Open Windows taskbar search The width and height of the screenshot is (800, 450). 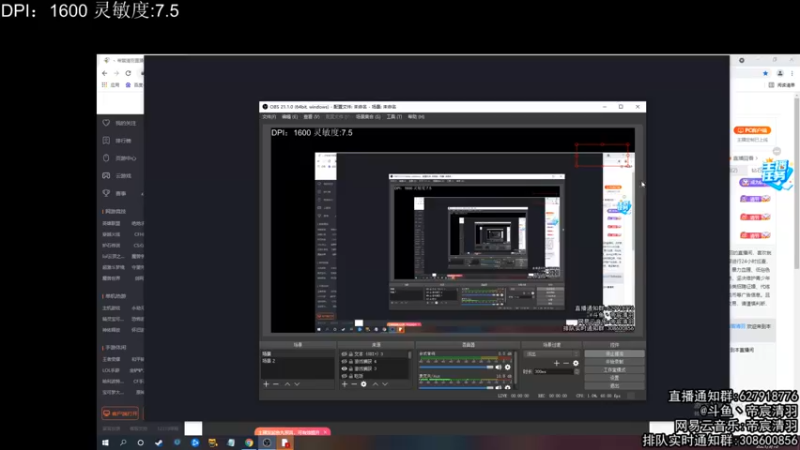pyautogui.click(x=123, y=443)
